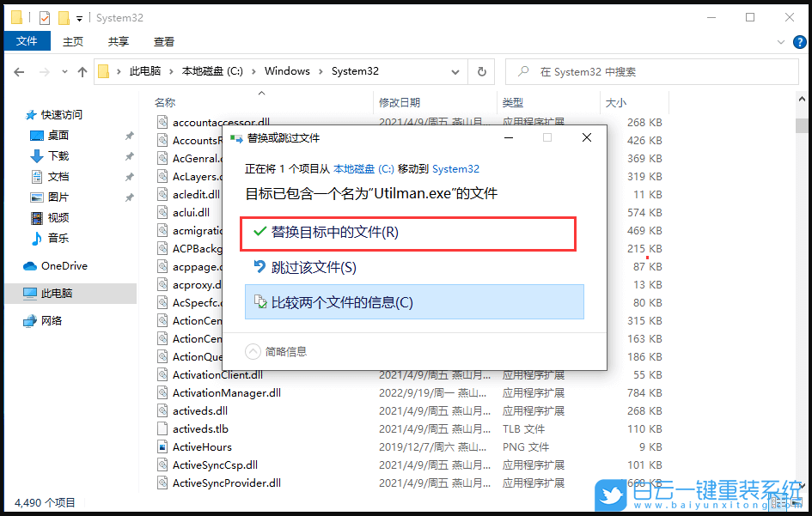Click the folder icon in the title bar
This screenshot has height=516, width=812.
[15, 16]
